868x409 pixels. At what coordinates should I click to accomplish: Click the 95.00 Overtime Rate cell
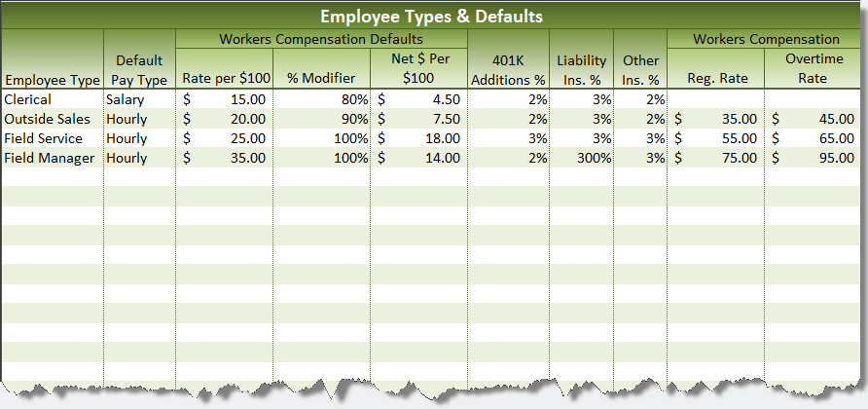tap(814, 158)
